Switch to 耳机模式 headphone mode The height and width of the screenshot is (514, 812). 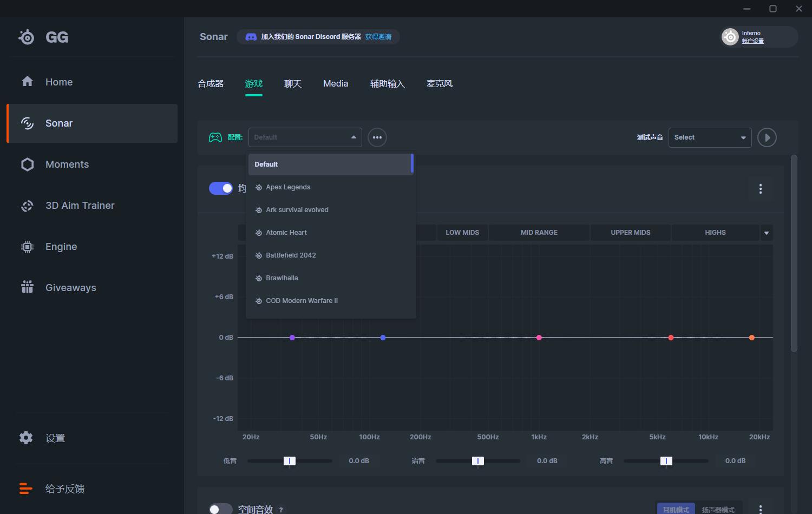pos(676,510)
